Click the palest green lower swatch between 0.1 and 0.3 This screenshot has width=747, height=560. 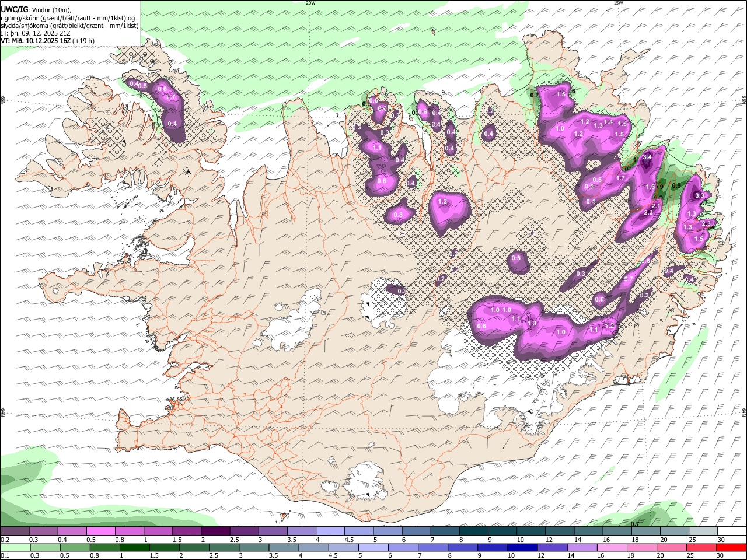(15, 547)
